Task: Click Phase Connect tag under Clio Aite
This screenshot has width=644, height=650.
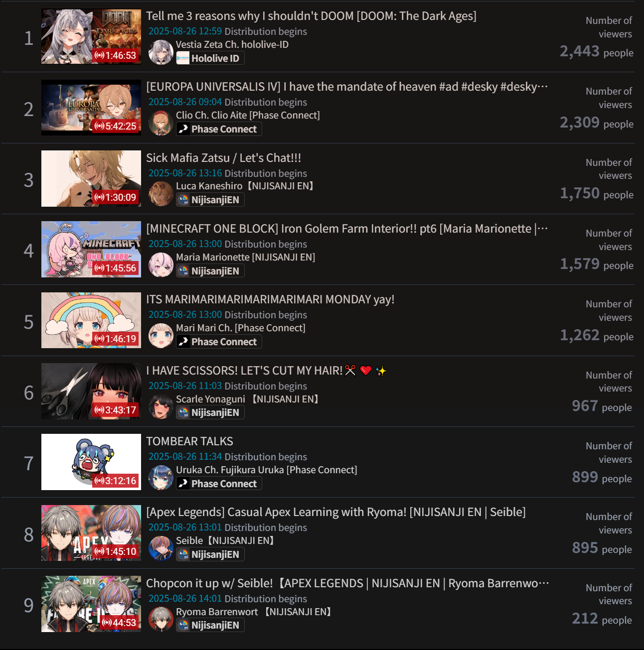Action: tap(219, 129)
